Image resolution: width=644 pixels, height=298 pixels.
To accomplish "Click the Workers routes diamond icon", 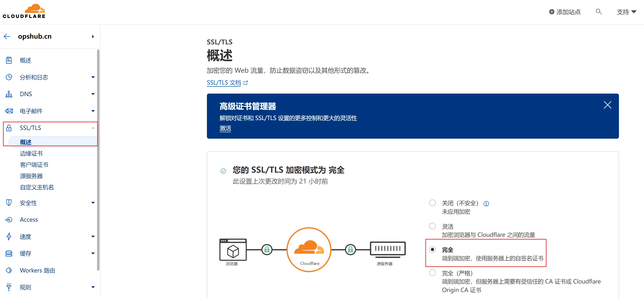I will tap(9, 270).
